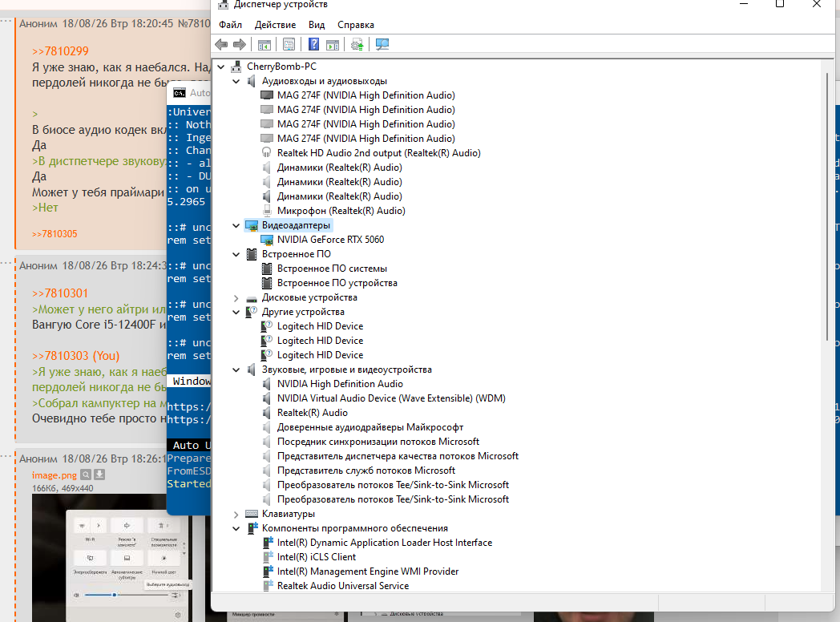Follow the >>7810303 (You) reply link

75,356
